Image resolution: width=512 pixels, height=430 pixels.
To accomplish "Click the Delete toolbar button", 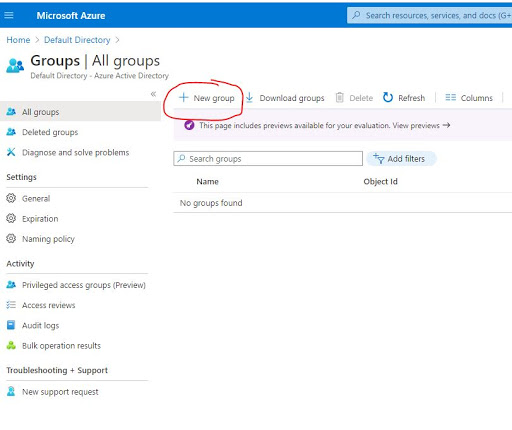I will (x=354, y=98).
